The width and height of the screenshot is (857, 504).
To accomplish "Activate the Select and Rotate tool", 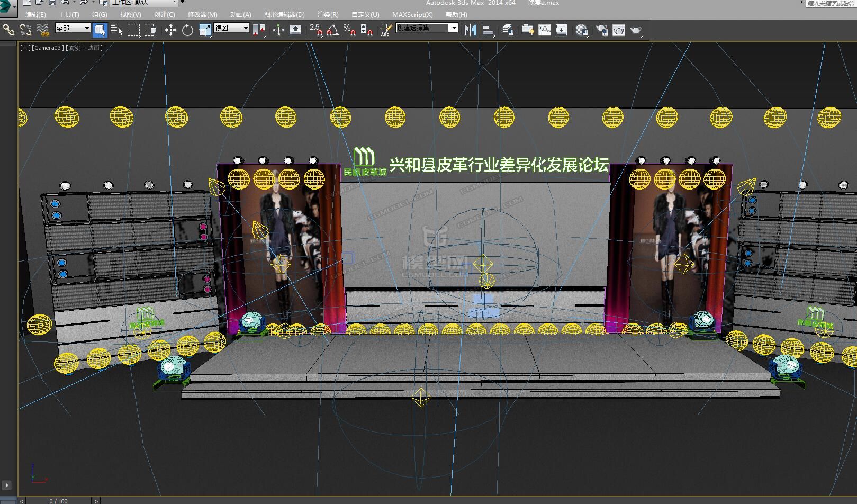I will click(187, 30).
